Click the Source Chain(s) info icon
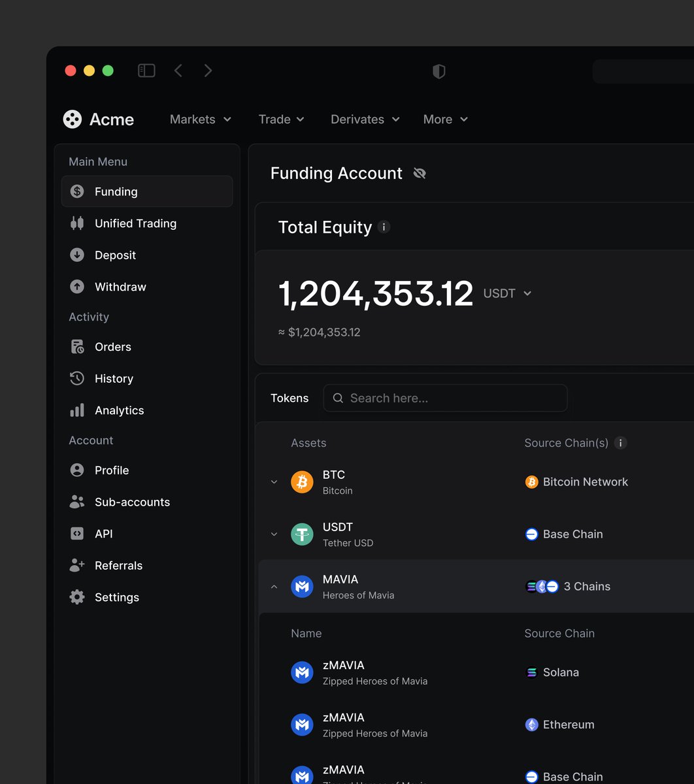 (x=621, y=443)
